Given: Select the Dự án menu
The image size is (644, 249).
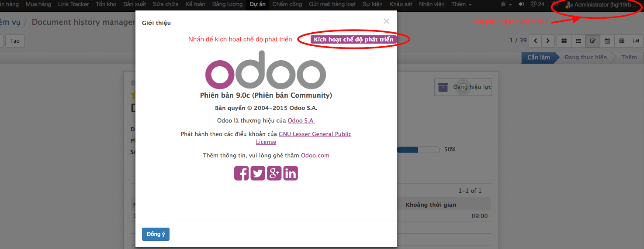Looking at the screenshot, I should pos(257,4).
